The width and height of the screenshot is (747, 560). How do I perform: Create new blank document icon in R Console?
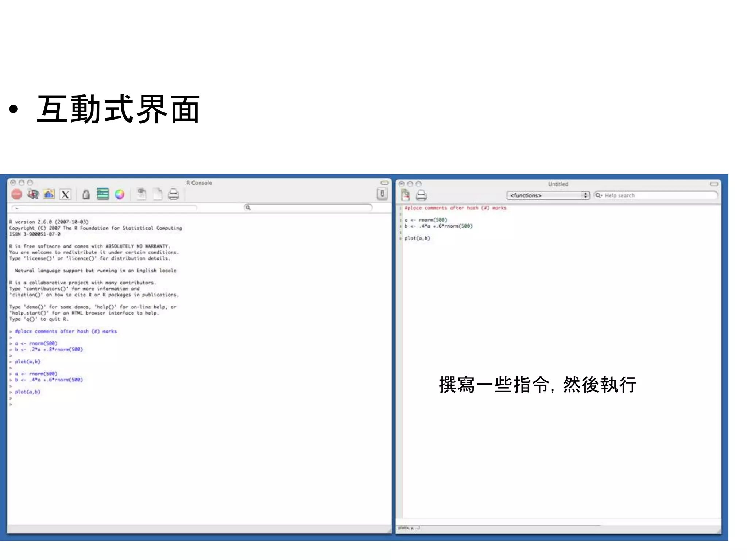pyautogui.click(x=158, y=194)
